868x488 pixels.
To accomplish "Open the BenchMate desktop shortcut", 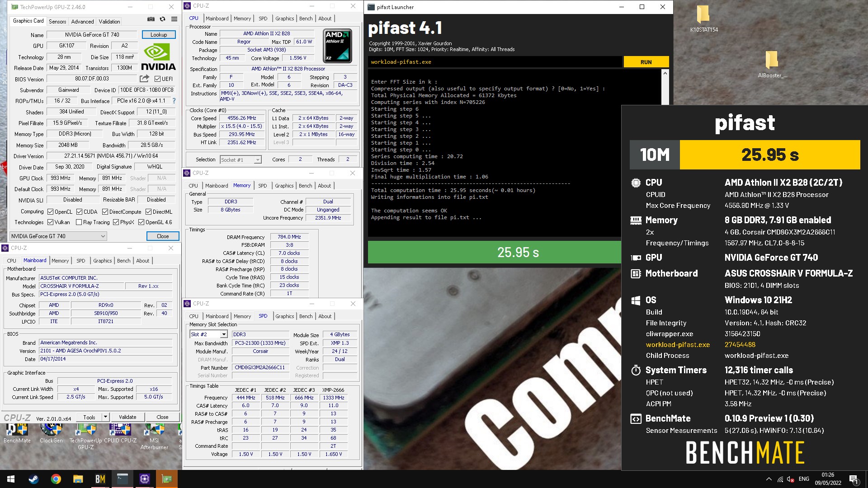I will (17, 434).
